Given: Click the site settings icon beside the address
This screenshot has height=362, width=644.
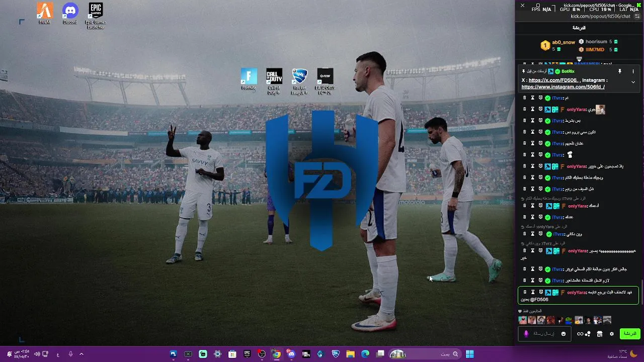Looking at the screenshot, I should click(637, 16).
